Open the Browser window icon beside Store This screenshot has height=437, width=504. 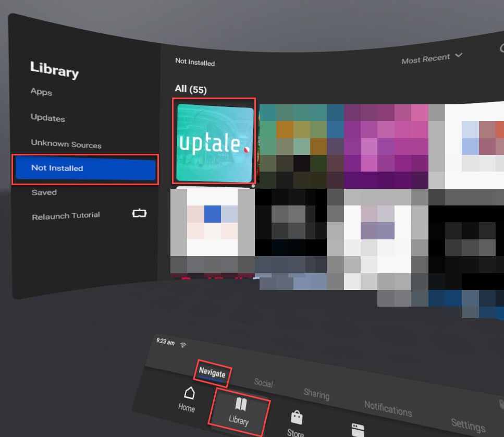tap(358, 430)
